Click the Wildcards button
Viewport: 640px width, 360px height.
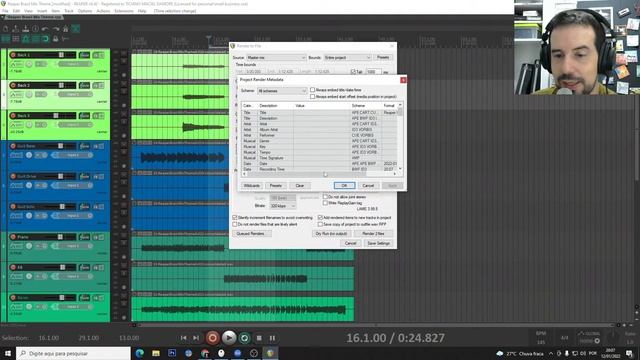[x=252, y=185]
